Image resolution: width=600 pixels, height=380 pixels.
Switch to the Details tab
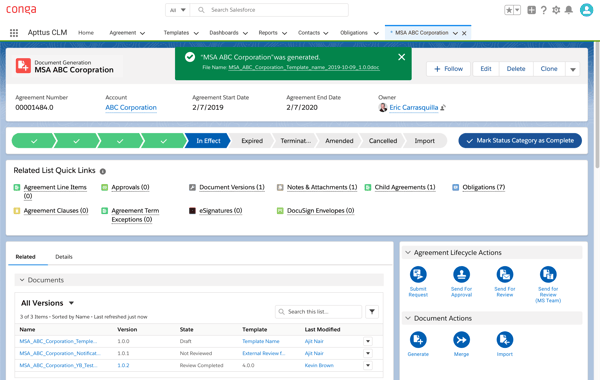(64, 257)
